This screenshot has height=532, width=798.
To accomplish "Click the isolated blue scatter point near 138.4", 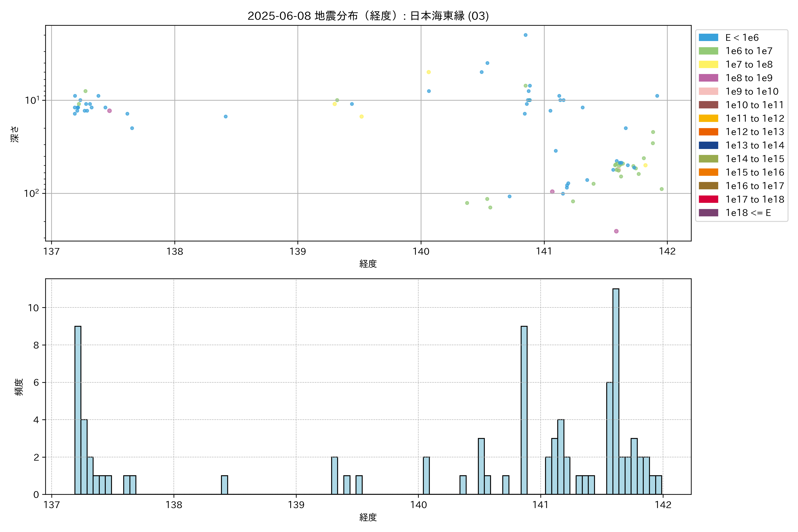I will (226, 116).
